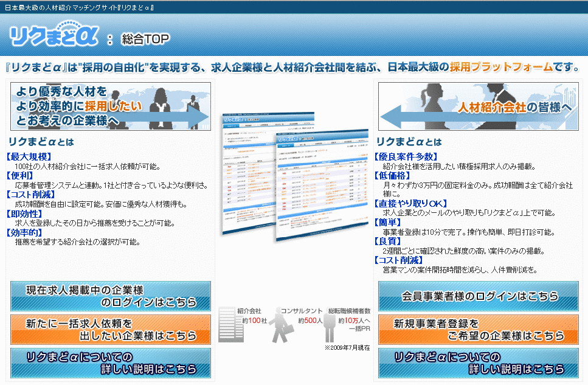Open the 人材紹介会社の皆様へ banner
Image resolution: width=588 pixels, height=385 pixels.
pos(478,106)
